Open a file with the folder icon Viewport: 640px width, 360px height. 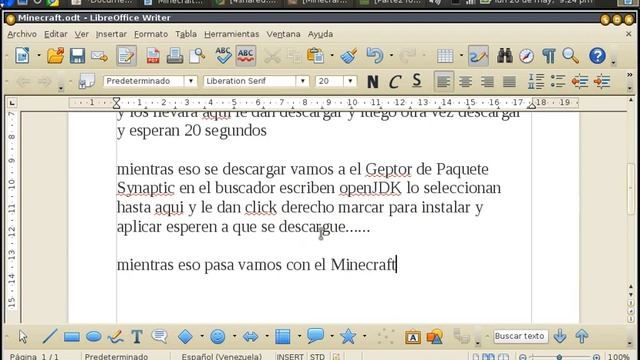point(55,56)
